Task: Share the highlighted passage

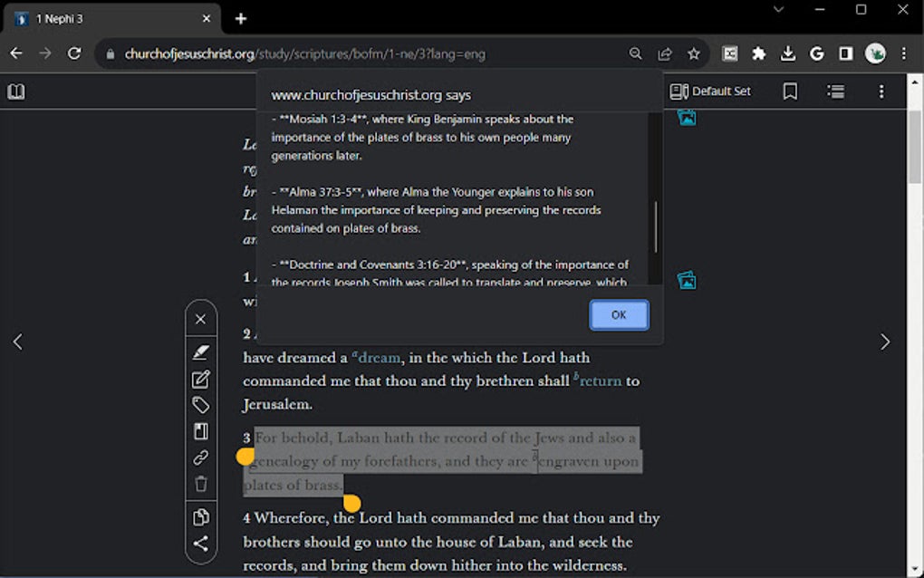Action: pyautogui.click(x=200, y=544)
